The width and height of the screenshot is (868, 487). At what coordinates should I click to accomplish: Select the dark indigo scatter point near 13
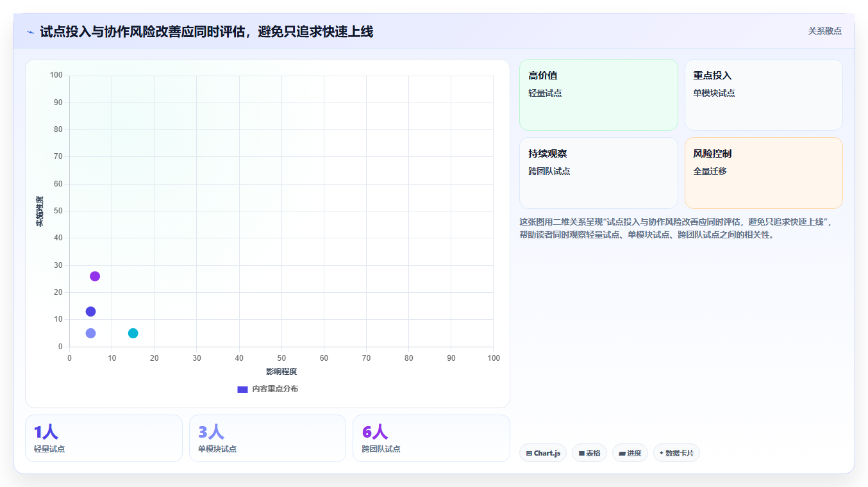pyautogui.click(x=90, y=311)
